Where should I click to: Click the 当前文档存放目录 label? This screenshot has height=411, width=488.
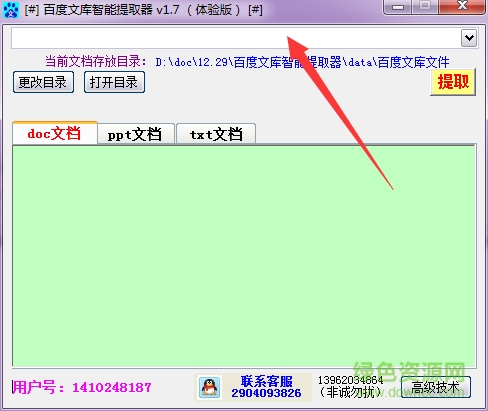(x=96, y=61)
